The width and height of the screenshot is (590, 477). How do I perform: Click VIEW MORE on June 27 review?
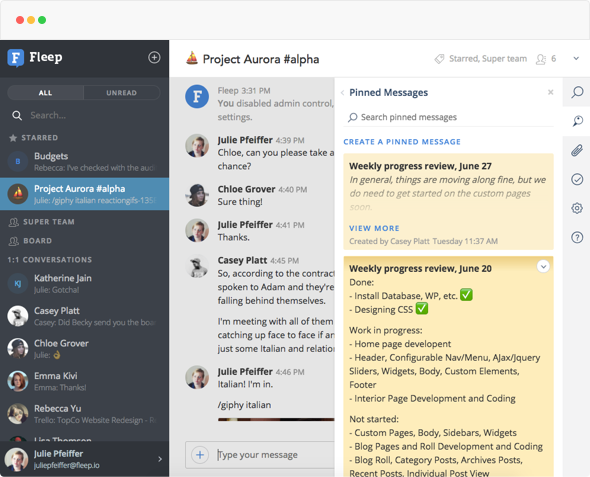(x=374, y=228)
